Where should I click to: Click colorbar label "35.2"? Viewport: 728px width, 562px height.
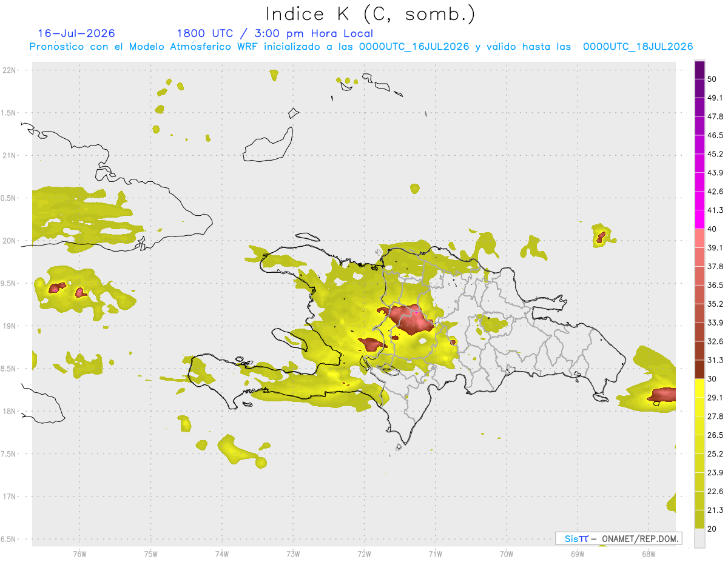(715, 304)
